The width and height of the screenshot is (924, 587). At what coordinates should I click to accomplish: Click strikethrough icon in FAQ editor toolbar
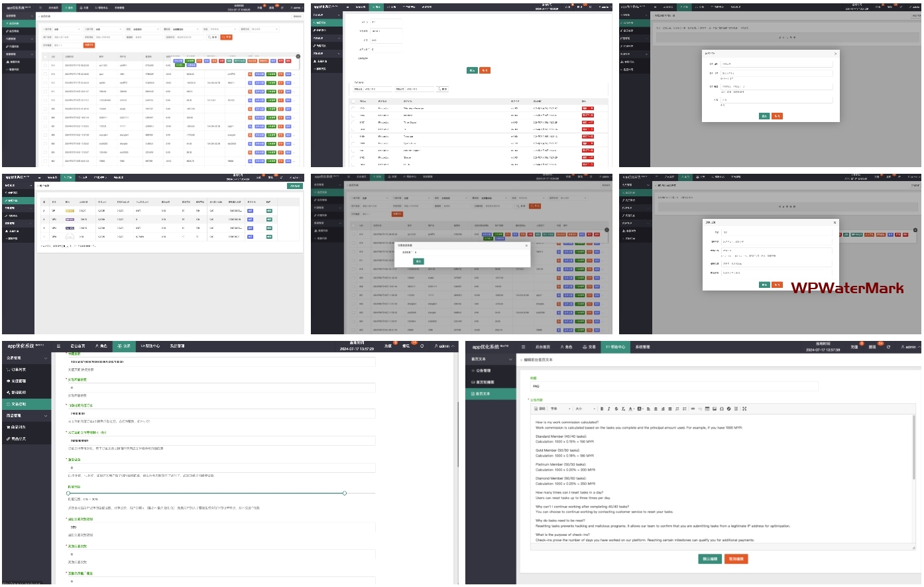(616, 409)
